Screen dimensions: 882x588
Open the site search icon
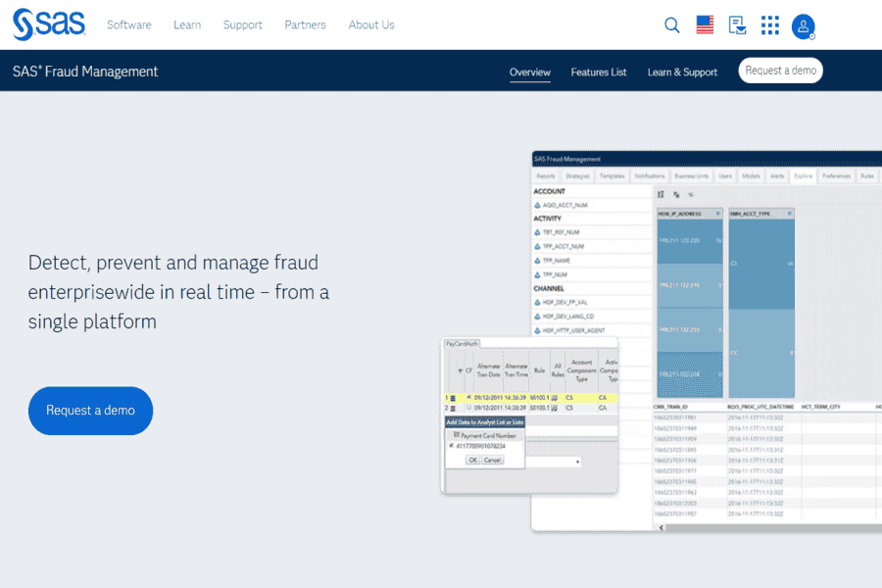pyautogui.click(x=671, y=25)
